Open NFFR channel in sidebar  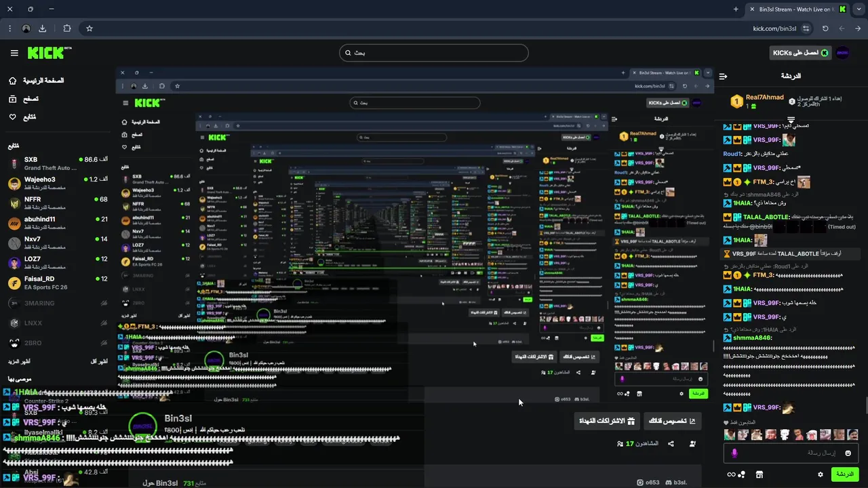click(58, 203)
